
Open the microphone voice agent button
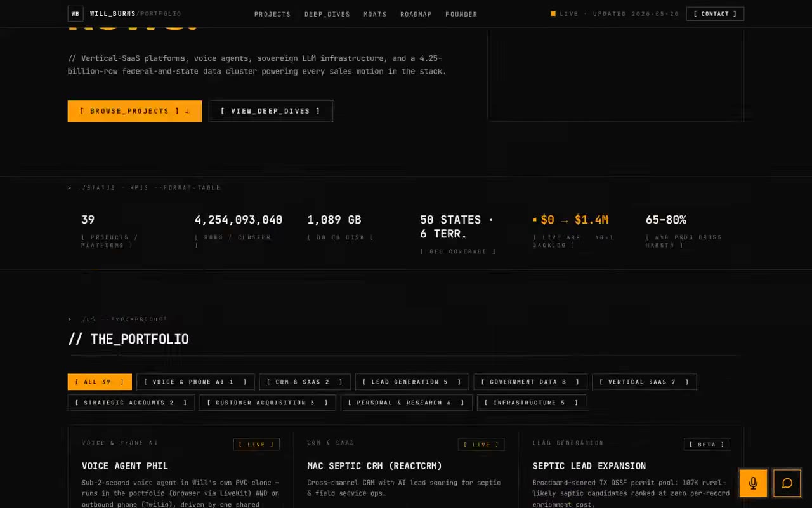click(x=753, y=483)
